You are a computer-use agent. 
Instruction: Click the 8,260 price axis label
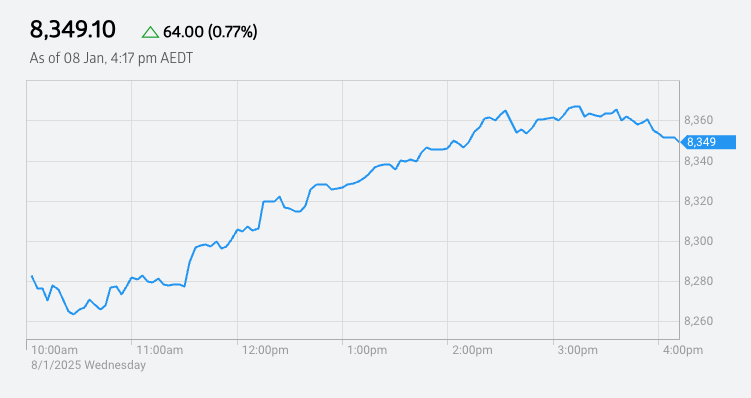(698, 321)
